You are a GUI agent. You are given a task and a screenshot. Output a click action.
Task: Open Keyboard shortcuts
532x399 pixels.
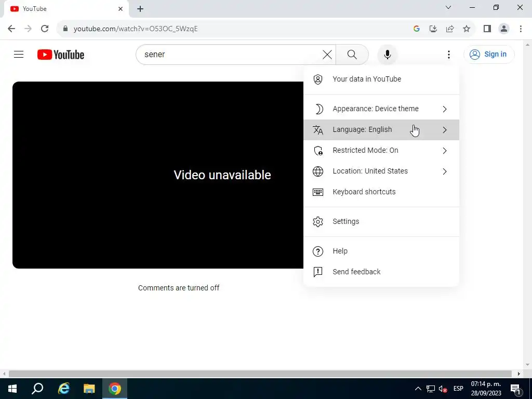(x=381, y=192)
